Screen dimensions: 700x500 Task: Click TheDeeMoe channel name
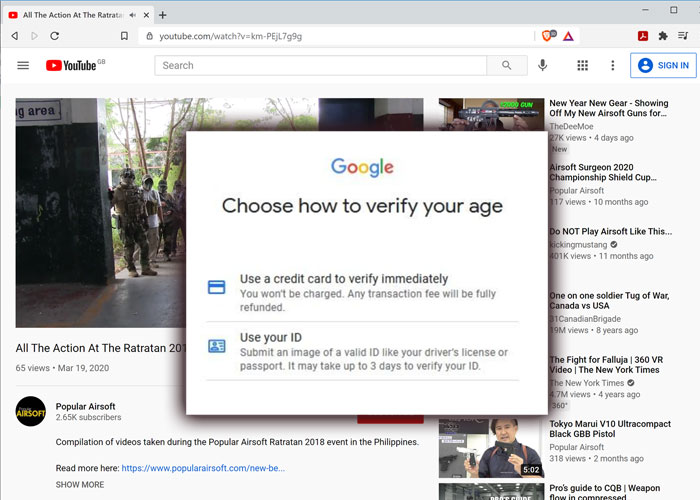pyautogui.click(x=571, y=126)
